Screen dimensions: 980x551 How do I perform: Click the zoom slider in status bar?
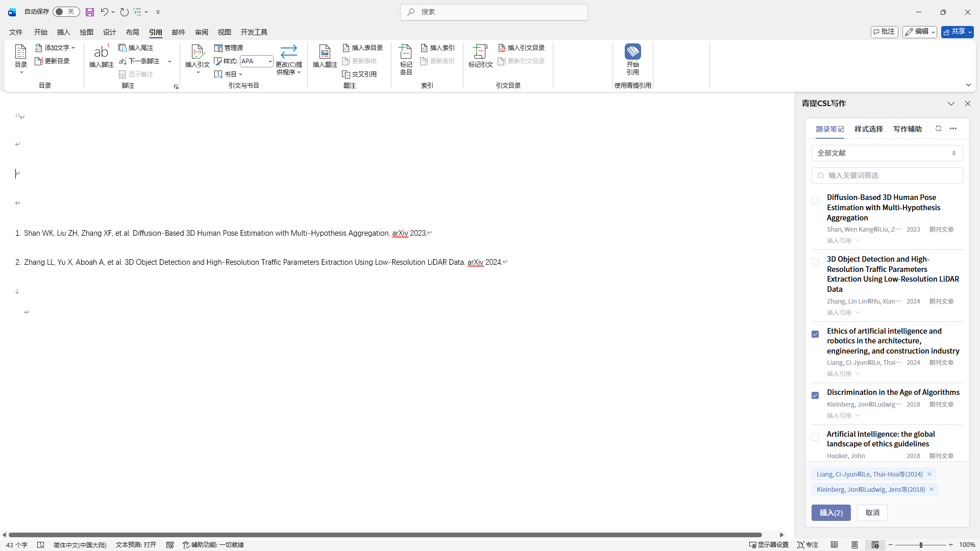920,545
